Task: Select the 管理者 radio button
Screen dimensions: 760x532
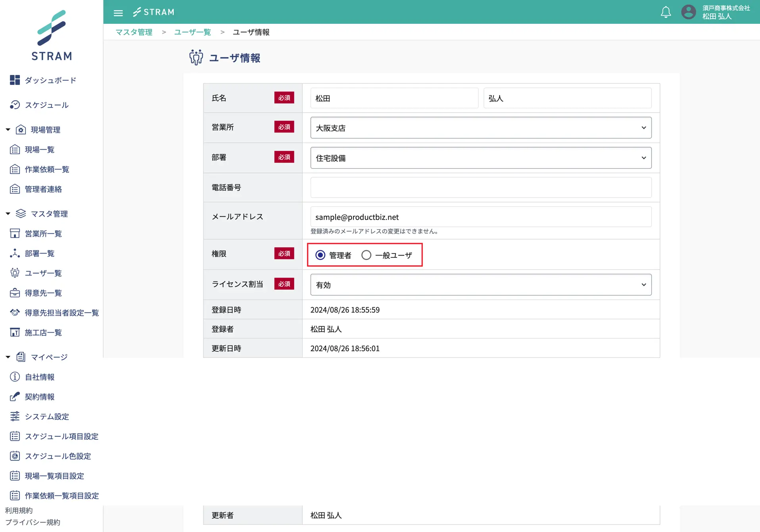Action: [320, 255]
